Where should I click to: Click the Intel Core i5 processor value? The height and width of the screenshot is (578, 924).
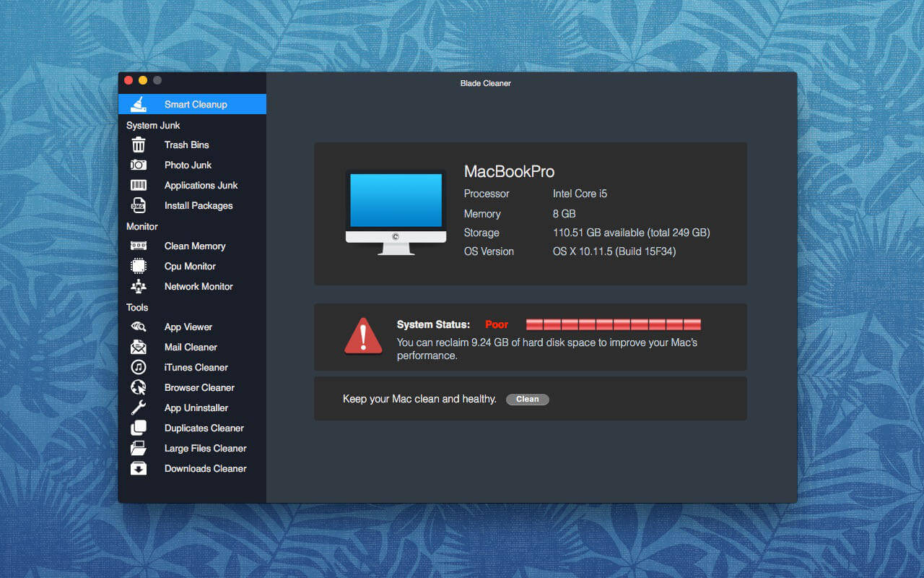coord(580,194)
